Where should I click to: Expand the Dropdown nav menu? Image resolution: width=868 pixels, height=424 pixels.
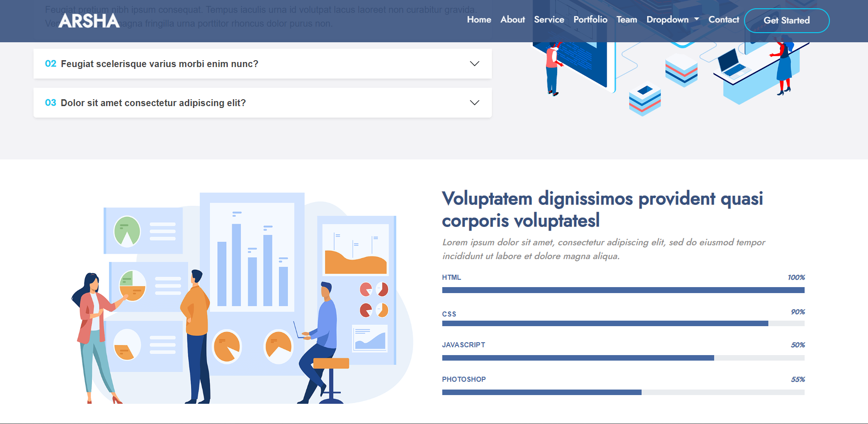pyautogui.click(x=673, y=20)
